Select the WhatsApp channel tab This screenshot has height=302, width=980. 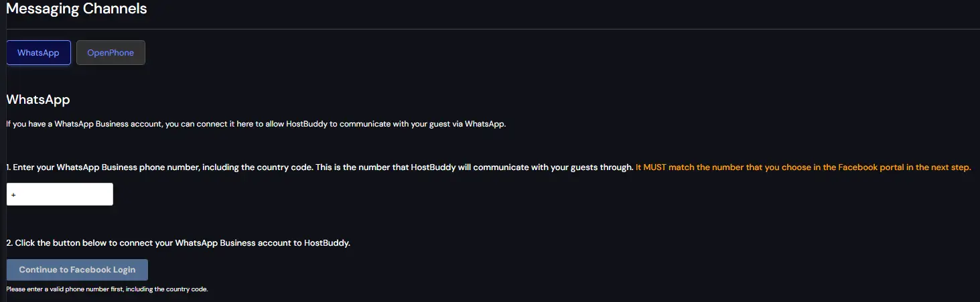coord(38,53)
